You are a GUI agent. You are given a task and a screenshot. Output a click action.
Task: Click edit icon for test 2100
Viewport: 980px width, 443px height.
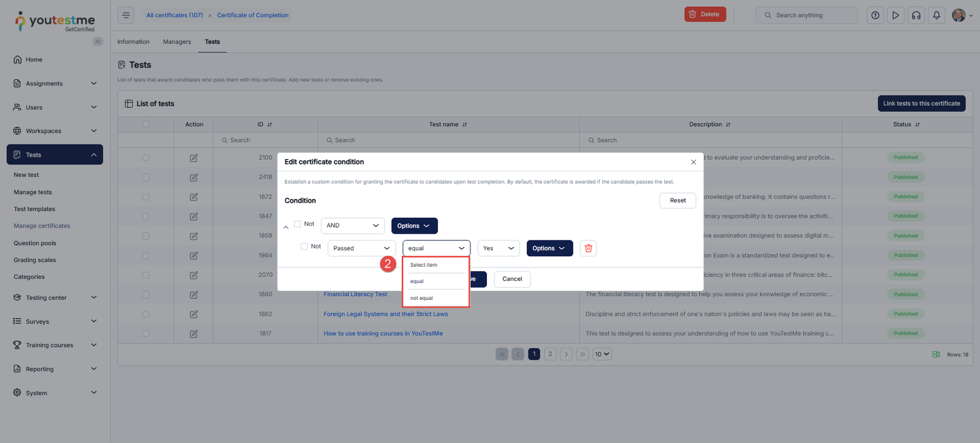click(194, 158)
